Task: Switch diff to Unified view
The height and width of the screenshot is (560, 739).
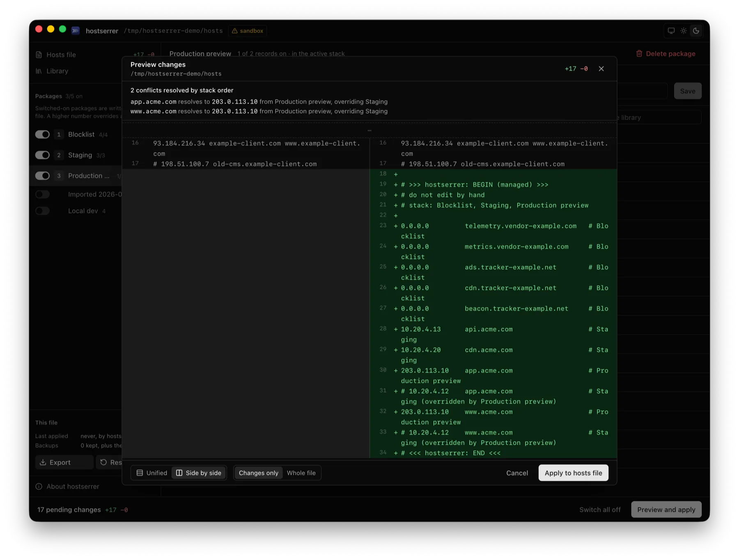Action: [x=152, y=473]
